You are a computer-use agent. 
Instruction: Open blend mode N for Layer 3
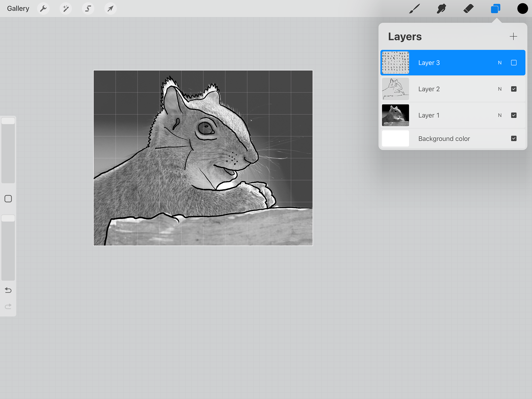tap(500, 63)
